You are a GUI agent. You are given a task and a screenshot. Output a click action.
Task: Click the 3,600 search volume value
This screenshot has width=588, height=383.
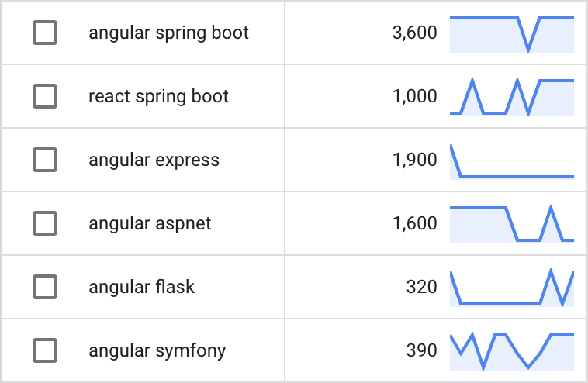point(415,33)
